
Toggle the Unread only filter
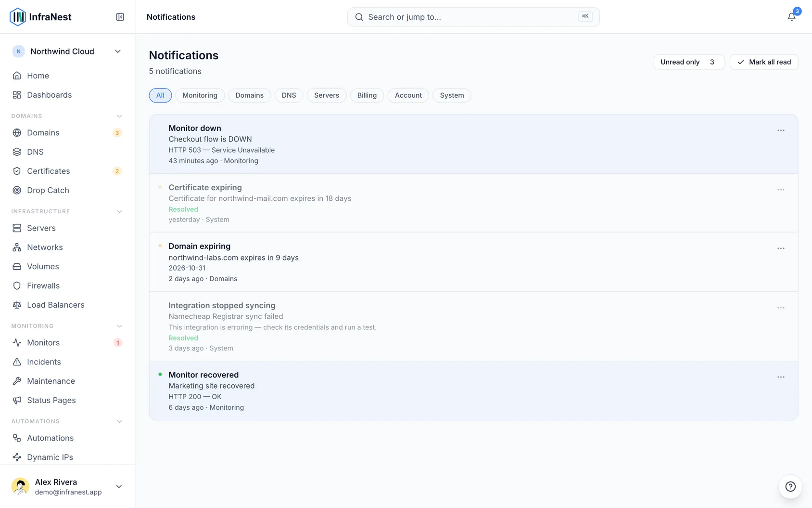coord(689,62)
